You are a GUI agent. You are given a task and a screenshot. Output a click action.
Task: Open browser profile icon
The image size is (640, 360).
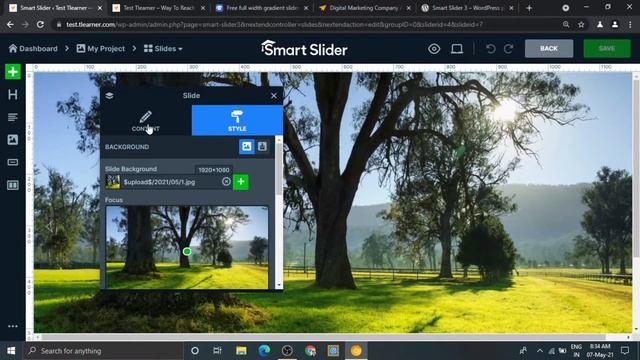point(615,24)
